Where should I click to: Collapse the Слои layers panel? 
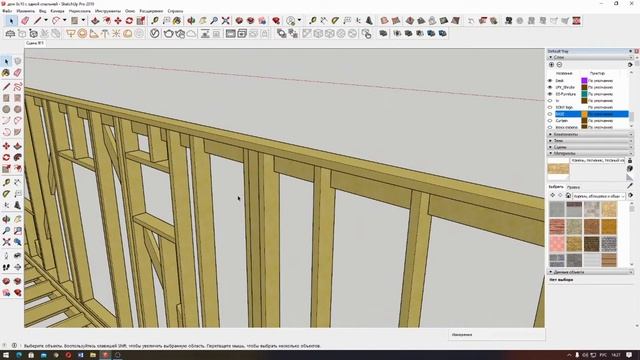click(x=590, y=58)
